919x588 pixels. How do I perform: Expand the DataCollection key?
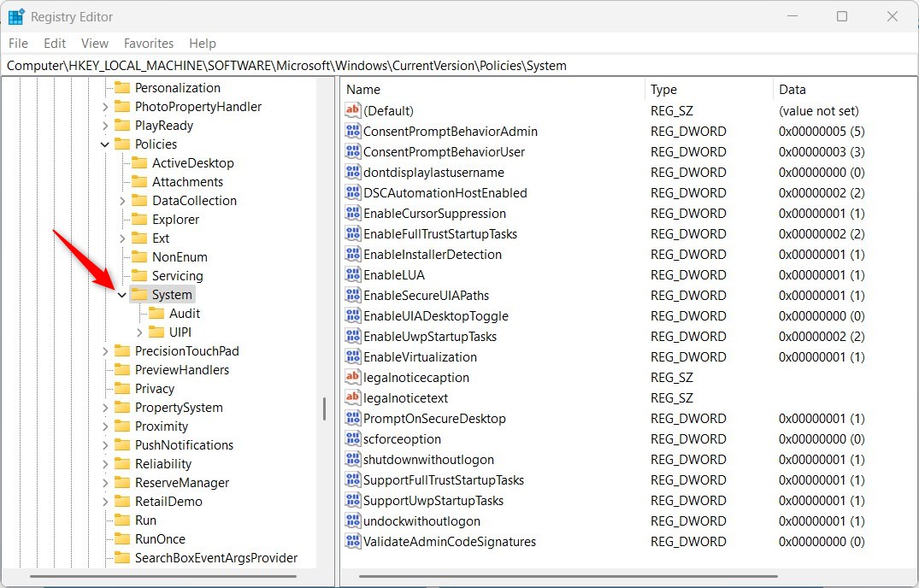point(122,201)
